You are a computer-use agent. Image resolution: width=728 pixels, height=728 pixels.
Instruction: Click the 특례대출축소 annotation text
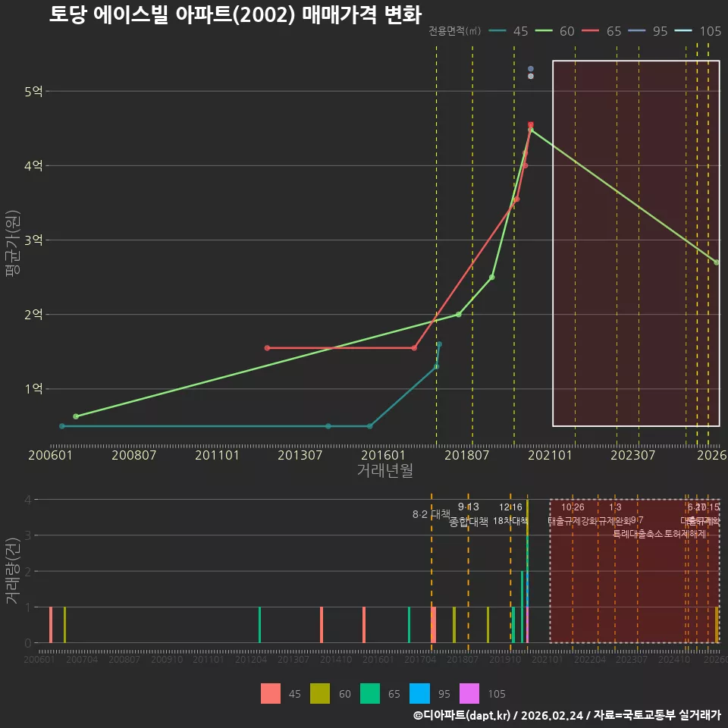[638, 534]
